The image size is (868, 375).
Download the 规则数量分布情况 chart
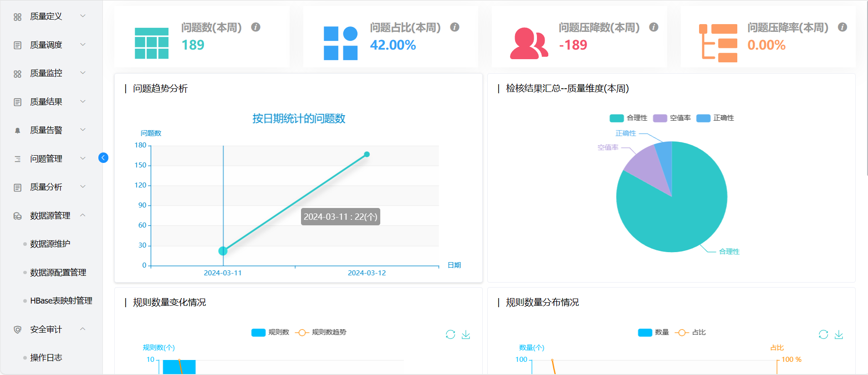839,334
